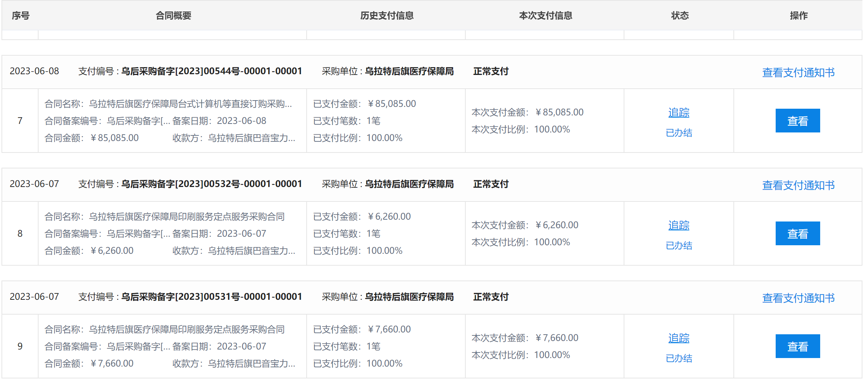Click the 操作 column header
Viewport: 868px width, 384px height.
click(799, 16)
